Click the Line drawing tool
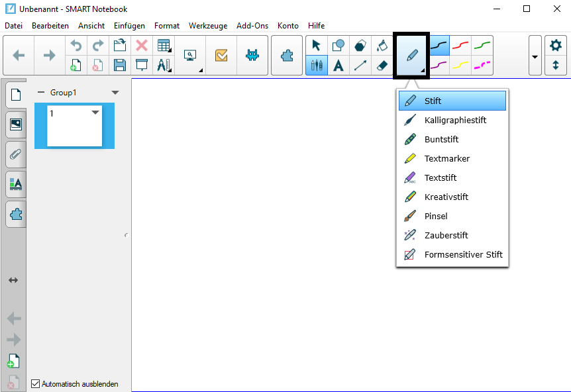 (360, 65)
